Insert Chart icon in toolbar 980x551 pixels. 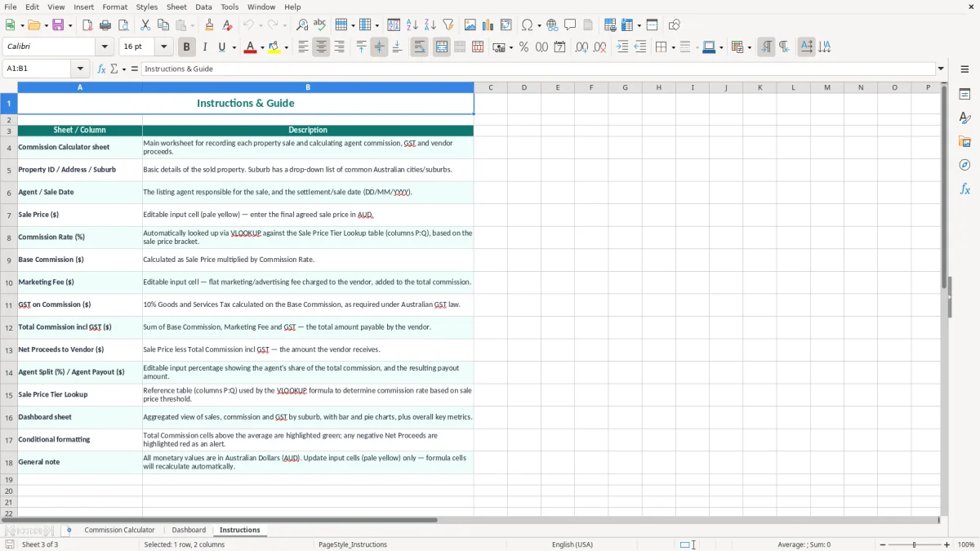click(x=488, y=25)
